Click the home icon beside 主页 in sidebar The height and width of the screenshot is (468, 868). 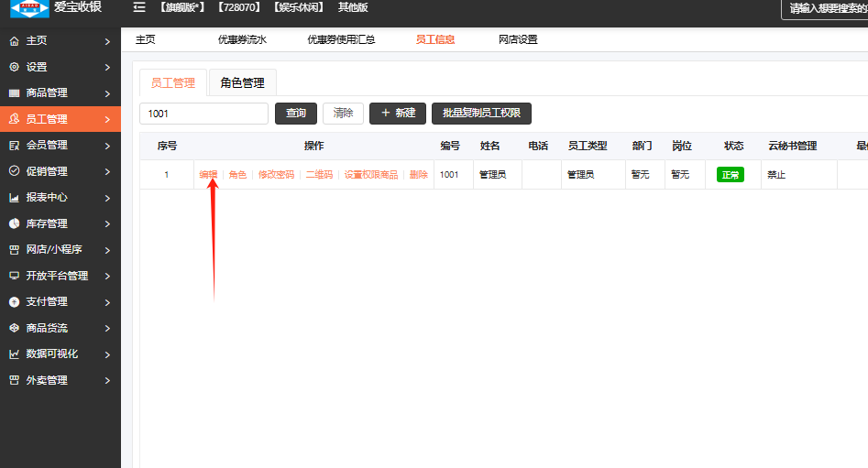tap(14, 41)
